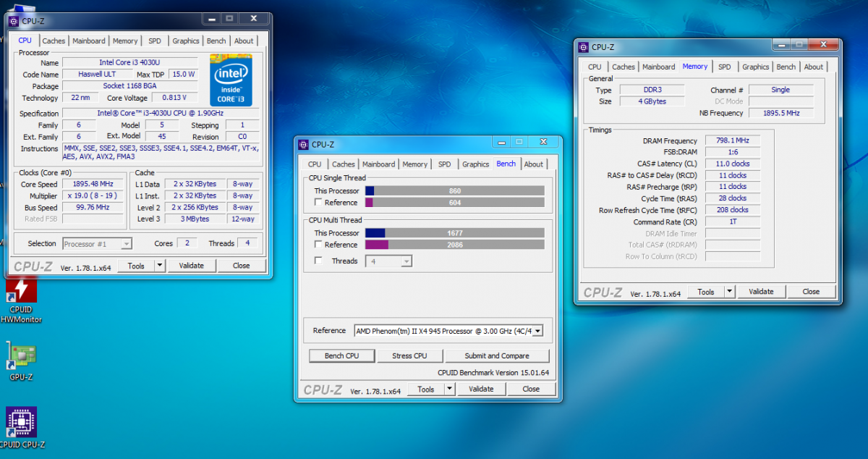Select Memory tab in Bench window

coord(415,164)
